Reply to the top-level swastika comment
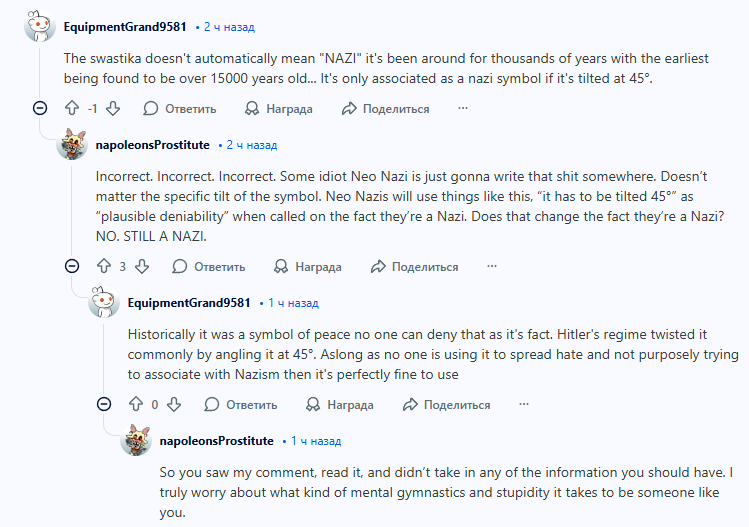 (179, 108)
